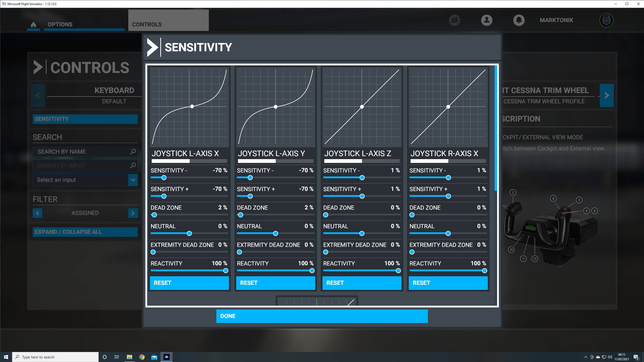Screen dimensions: 644x362
Task: Open the Select an input dropdown
Action: [133, 180]
